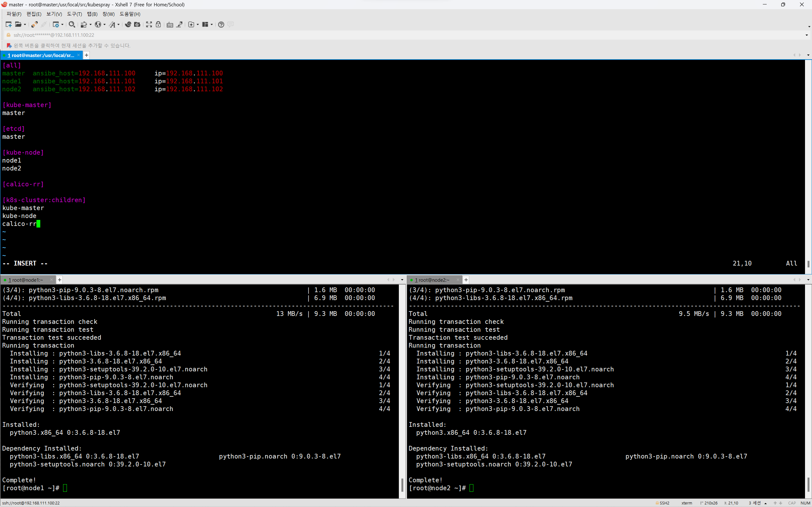
Task: Open the 도구(T) menu
Action: [74, 14]
